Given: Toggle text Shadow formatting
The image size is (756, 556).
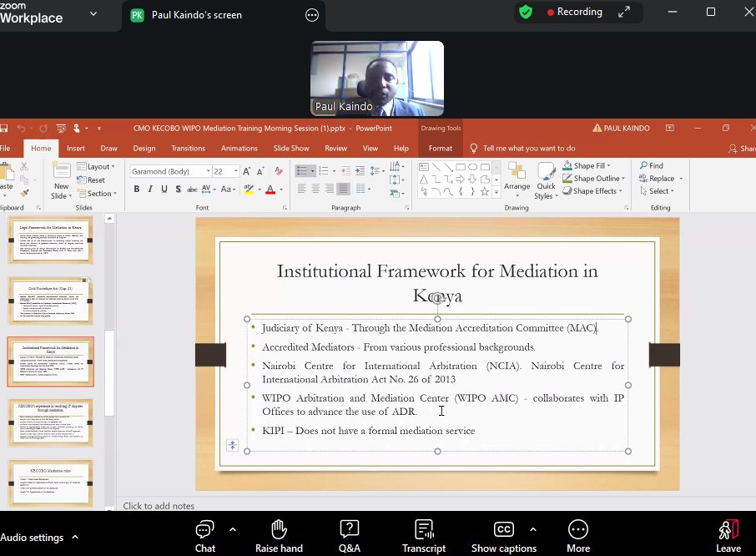Looking at the screenshot, I should [178, 189].
